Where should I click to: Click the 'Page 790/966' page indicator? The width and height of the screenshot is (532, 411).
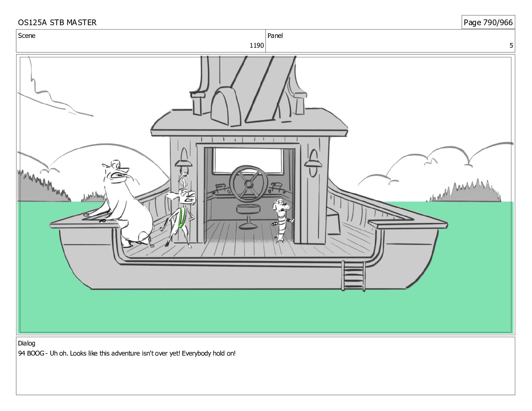pyautogui.click(x=488, y=22)
